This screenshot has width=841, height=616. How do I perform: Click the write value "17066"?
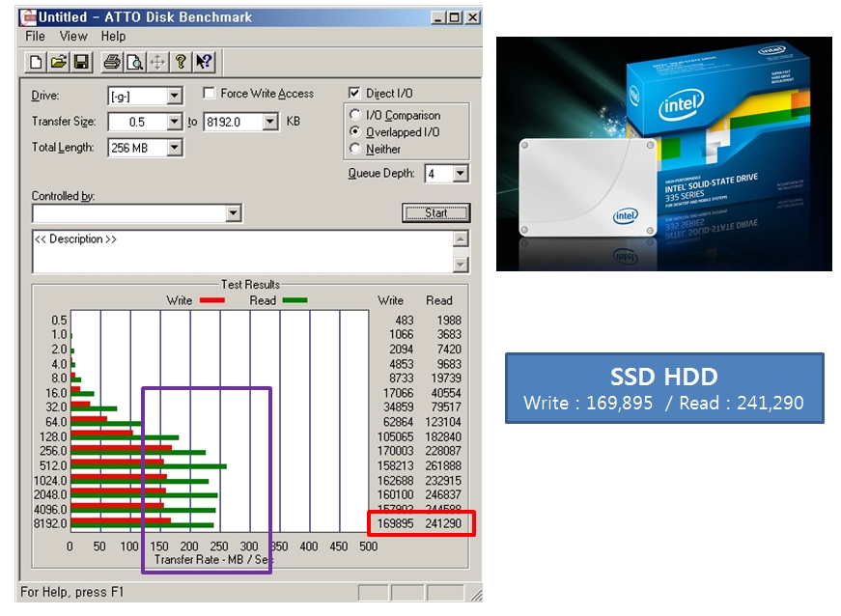399,393
